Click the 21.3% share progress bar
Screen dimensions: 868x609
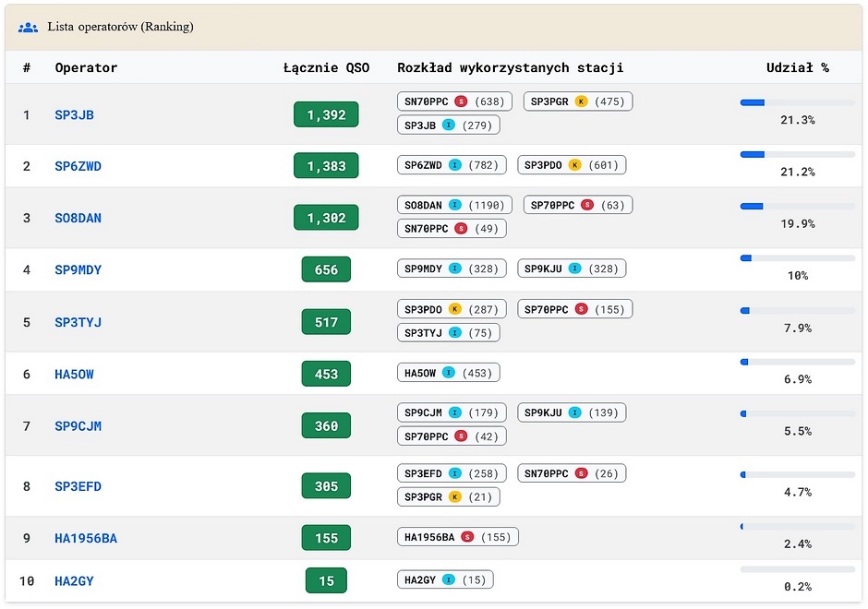797,102
